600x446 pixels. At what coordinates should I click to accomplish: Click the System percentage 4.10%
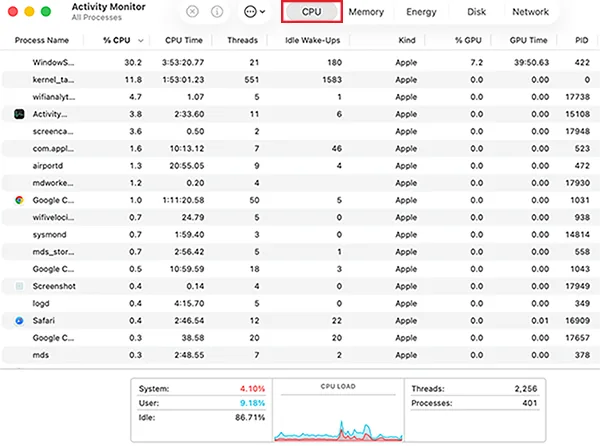pos(252,389)
